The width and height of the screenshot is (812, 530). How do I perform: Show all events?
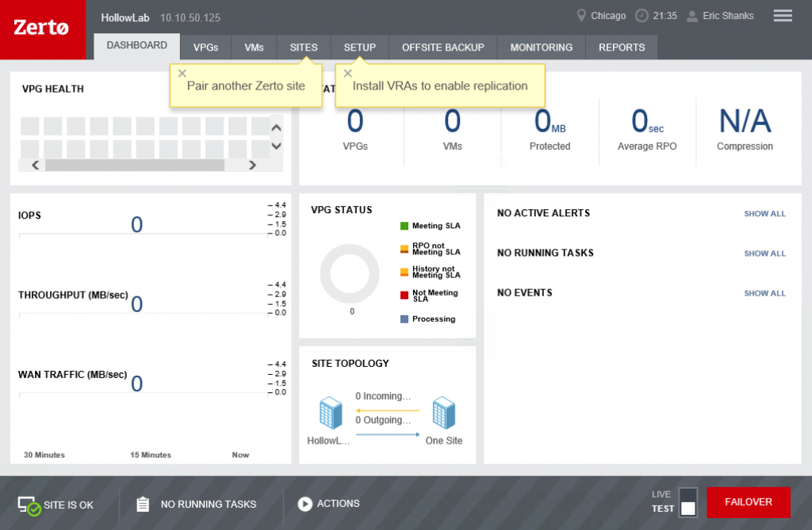(x=764, y=293)
